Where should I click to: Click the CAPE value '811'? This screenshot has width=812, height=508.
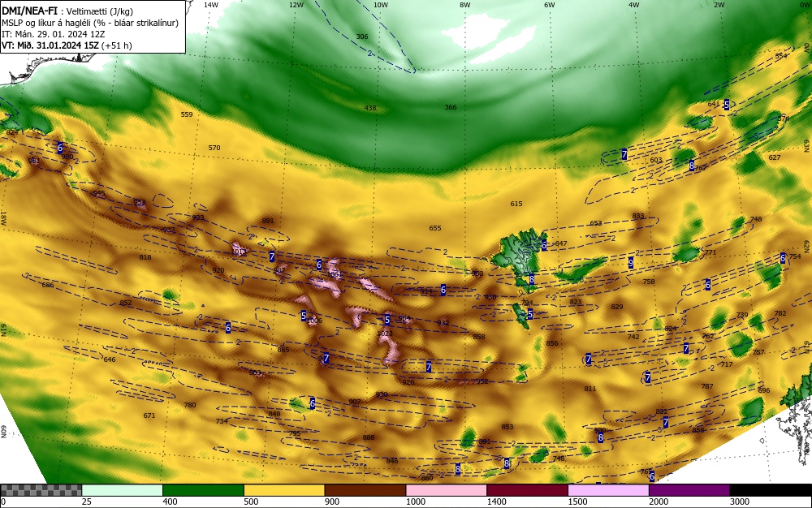click(x=590, y=389)
